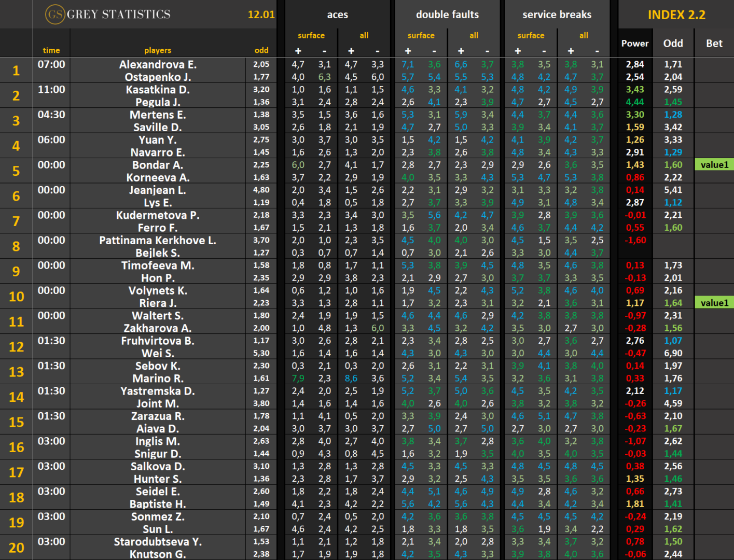Select player Hunter S.
734x560 pixels.
coord(158,479)
